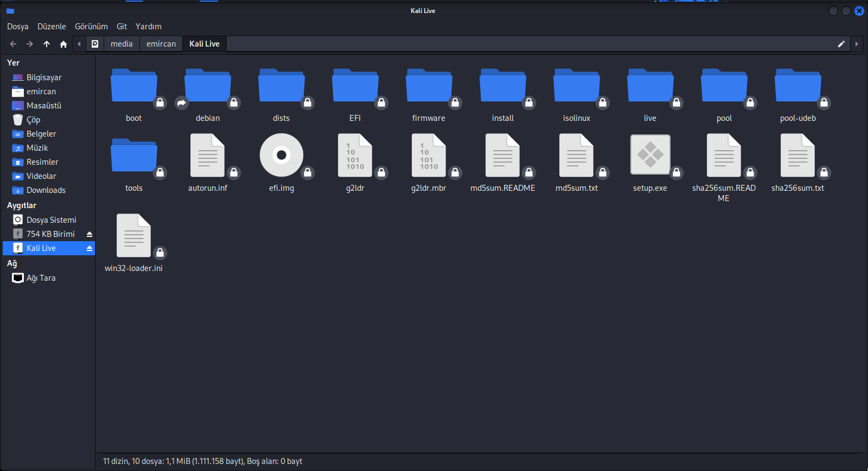Open the boot folder
868x471 pixels.
tap(134, 86)
